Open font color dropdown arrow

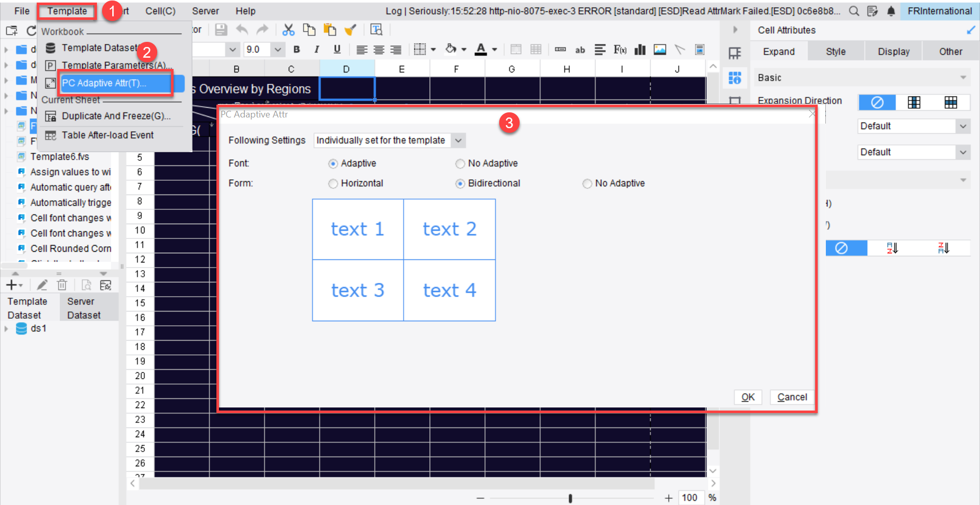(x=495, y=50)
